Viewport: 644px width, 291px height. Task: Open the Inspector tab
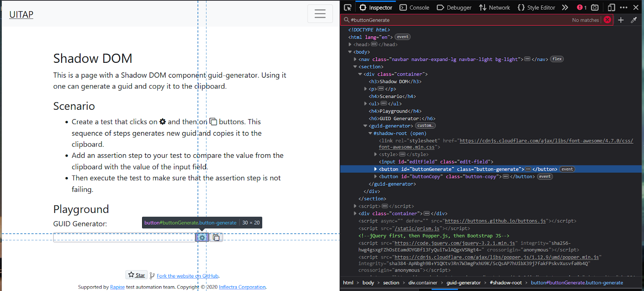[x=376, y=7]
